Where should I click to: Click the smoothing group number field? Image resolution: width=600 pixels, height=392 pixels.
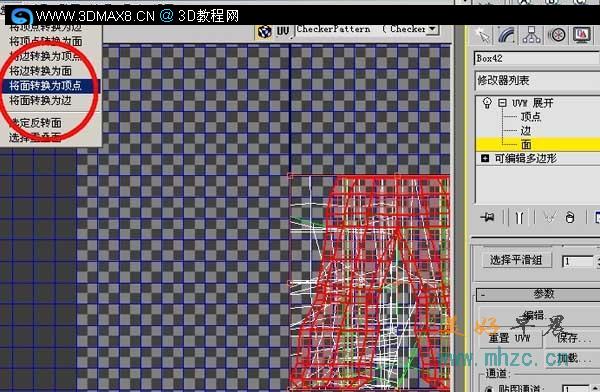pos(577,261)
